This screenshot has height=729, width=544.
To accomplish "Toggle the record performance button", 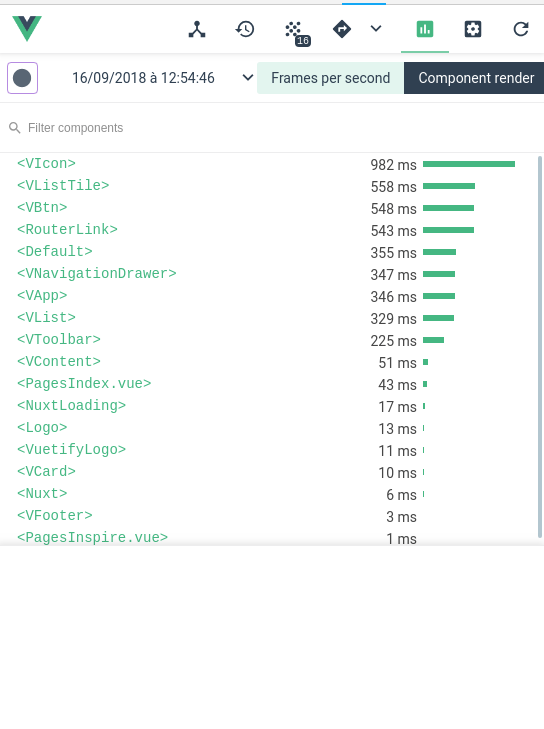I will coord(22,78).
